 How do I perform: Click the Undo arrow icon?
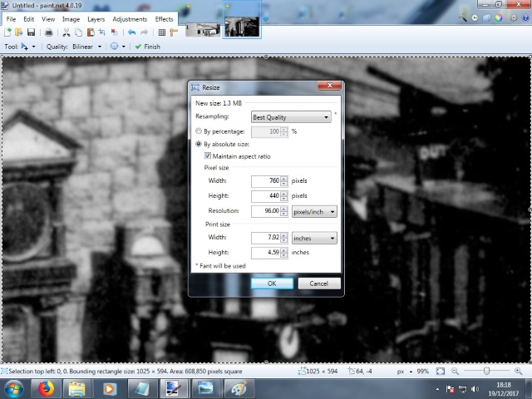131,32
